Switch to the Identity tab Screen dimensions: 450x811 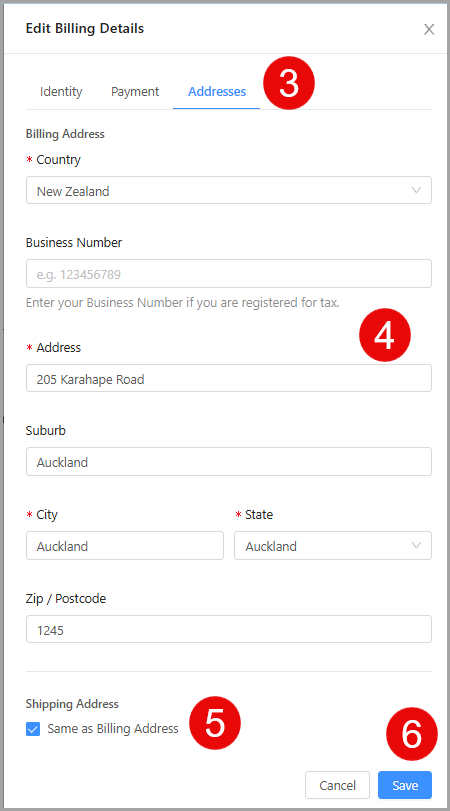61,92
